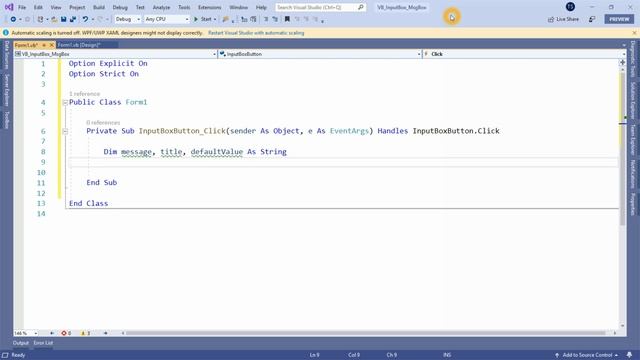Click the signed-in account avatar

point(570,7)
